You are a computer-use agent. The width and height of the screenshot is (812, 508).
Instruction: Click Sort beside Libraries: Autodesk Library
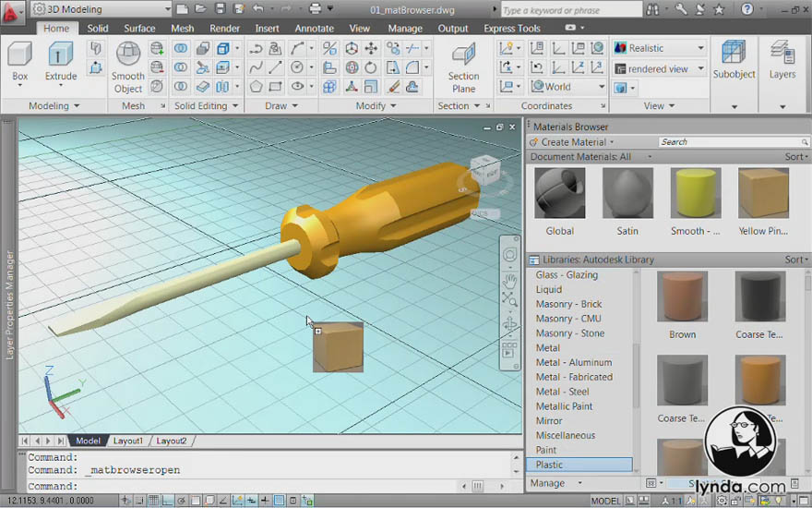[x=795, y=260]
